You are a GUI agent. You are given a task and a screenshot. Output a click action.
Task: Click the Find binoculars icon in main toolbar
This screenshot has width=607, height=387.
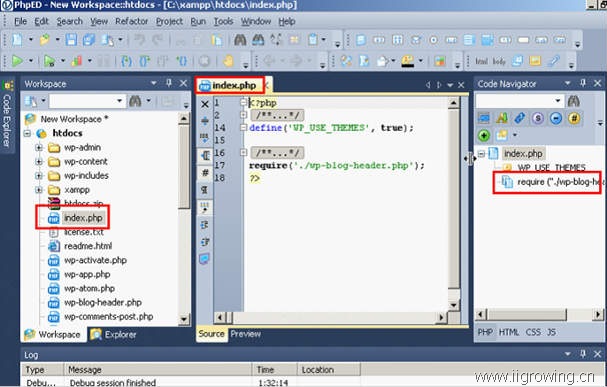tap(240, 39)
